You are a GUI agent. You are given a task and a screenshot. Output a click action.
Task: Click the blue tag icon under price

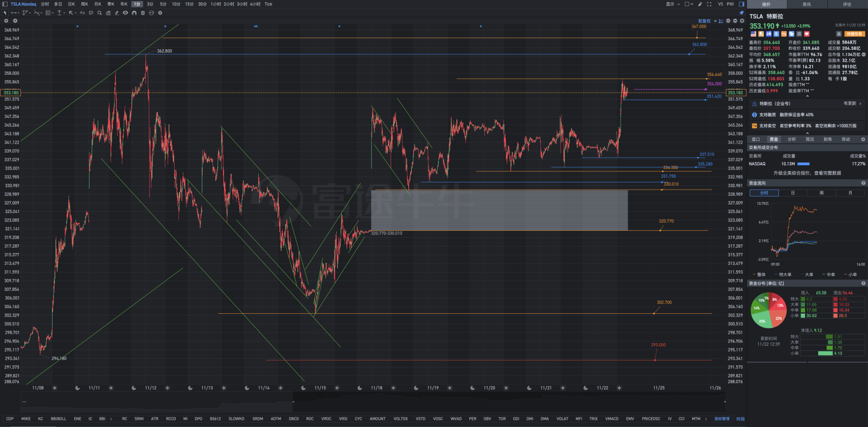click(792, 34)
